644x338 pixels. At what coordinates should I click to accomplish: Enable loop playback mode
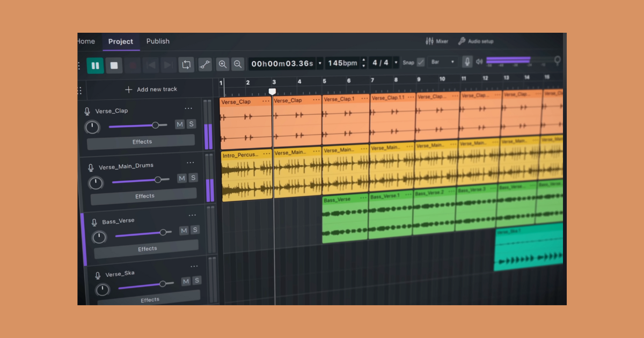pyautogui.click(x=186, y=64)
